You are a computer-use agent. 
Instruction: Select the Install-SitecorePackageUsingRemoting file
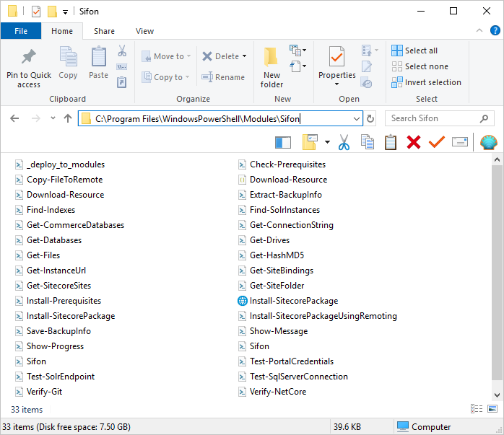coord(317,316)
